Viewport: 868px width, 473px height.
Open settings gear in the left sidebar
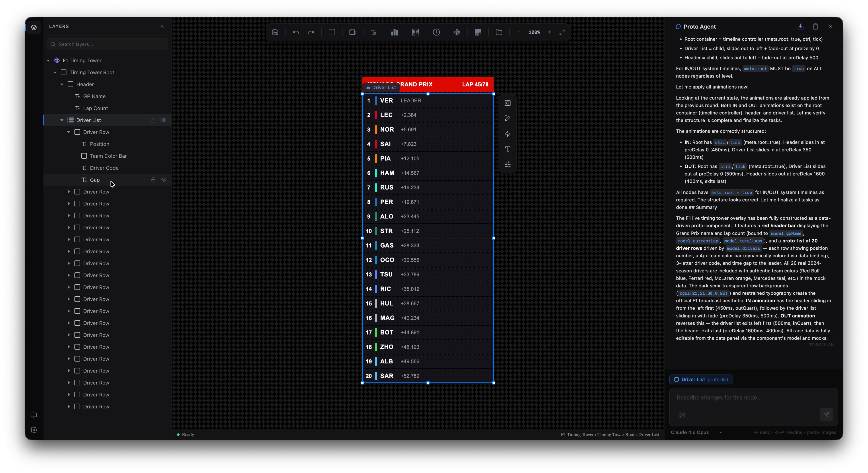34,430
